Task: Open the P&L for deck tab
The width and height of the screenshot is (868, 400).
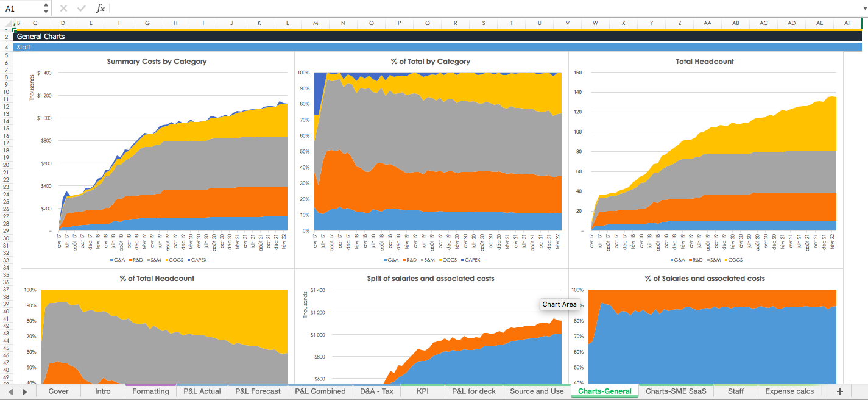Action: 474,391
